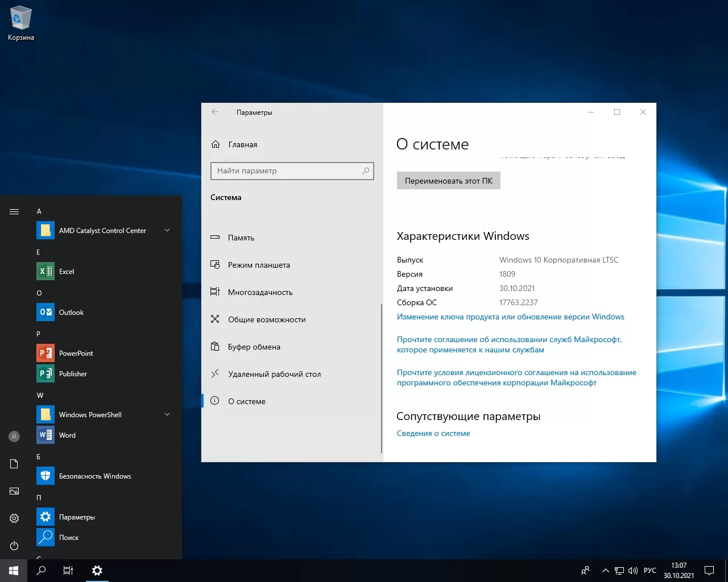Open Excel from the Start menu
728x582 pixels.
point(66,272)
